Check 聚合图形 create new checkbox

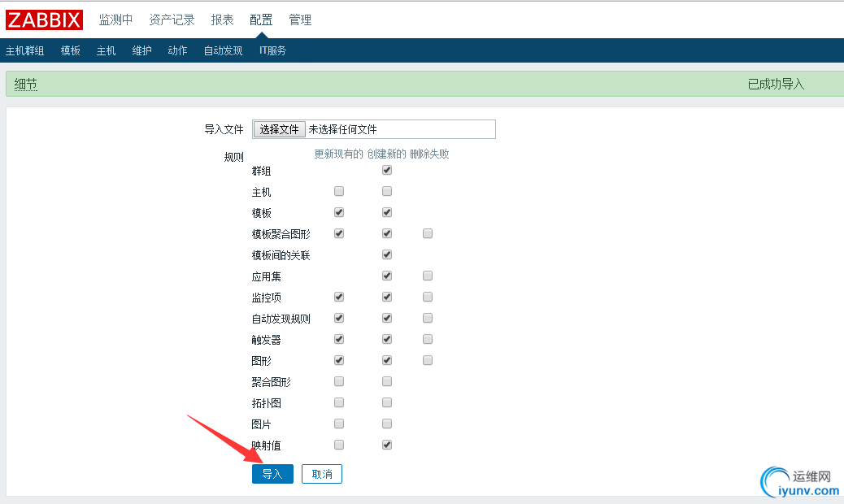pos(387,381)
